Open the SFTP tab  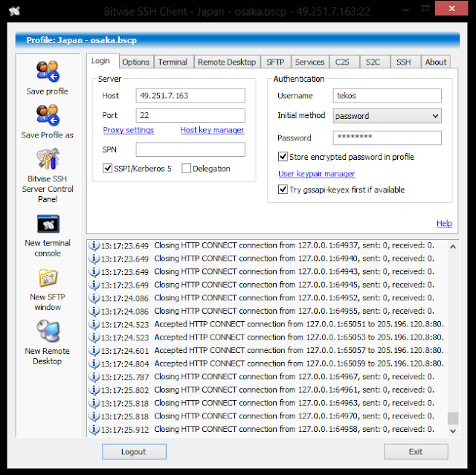[x=275, y=62]
